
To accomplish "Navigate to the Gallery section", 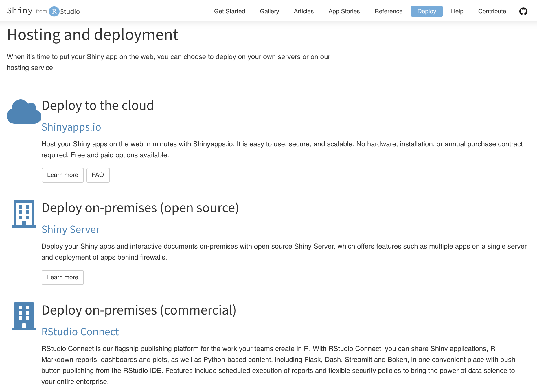I will [x=269, y=11].
